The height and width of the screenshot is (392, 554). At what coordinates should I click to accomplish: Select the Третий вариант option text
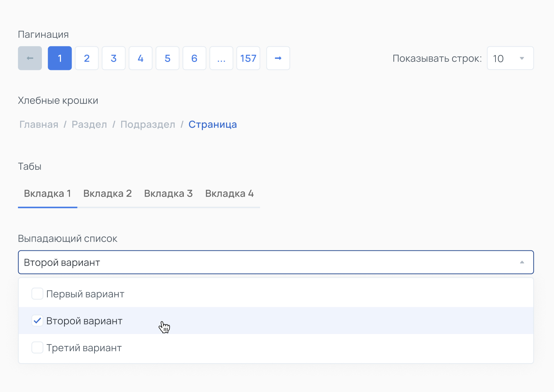(84, 348)
